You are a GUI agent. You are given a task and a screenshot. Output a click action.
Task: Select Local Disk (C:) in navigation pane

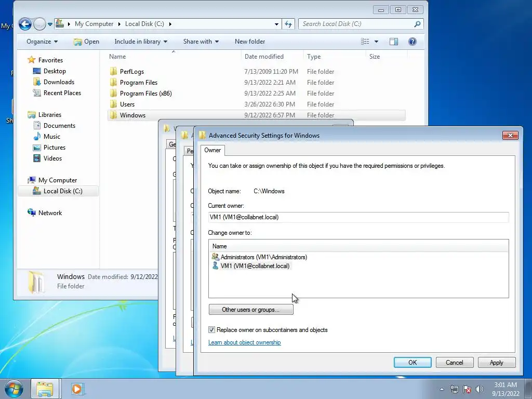tap(58, 191)
